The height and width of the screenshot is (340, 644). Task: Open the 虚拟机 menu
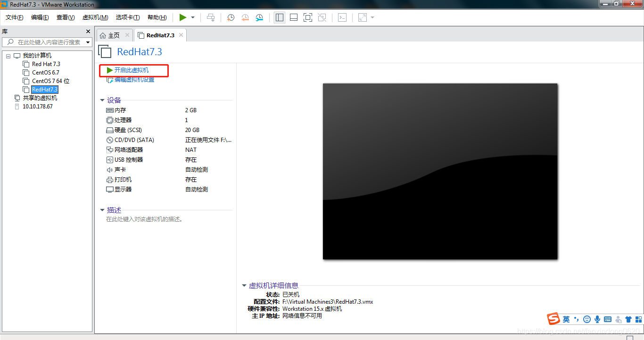pyautogui.click(x=95, y=17)
